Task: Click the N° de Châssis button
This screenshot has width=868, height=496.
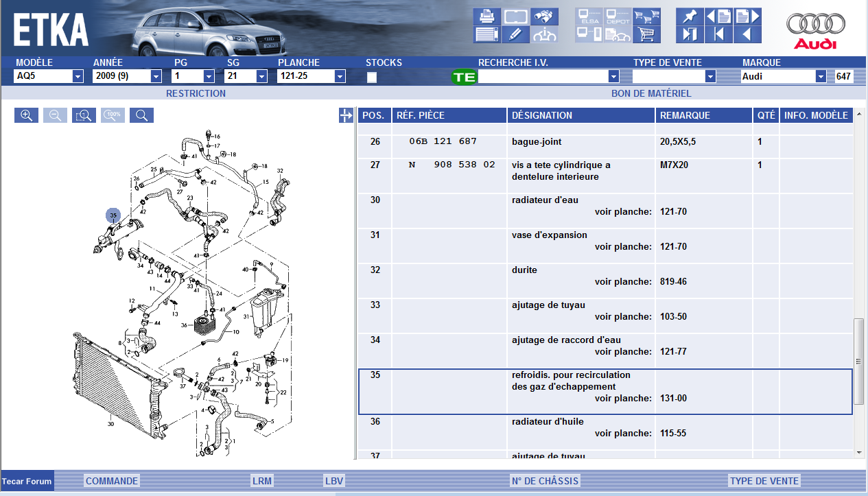Action: (x=545, y=481)
